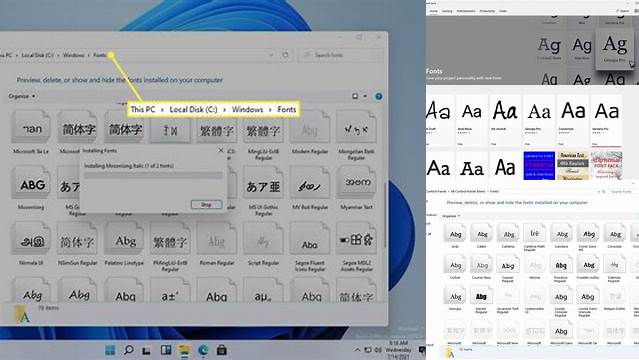Click the blue help question mark icon

pyautogui.click(x=379, y=96)
